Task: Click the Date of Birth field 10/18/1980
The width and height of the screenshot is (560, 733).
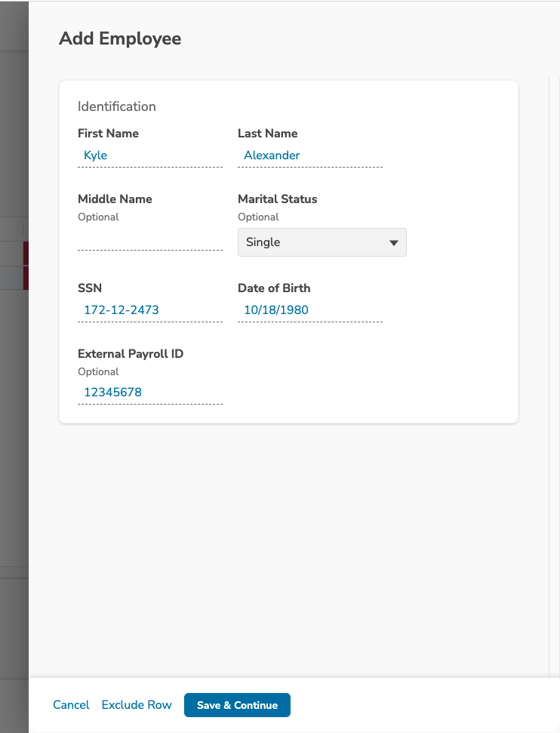Action: [x=310, y=310]
